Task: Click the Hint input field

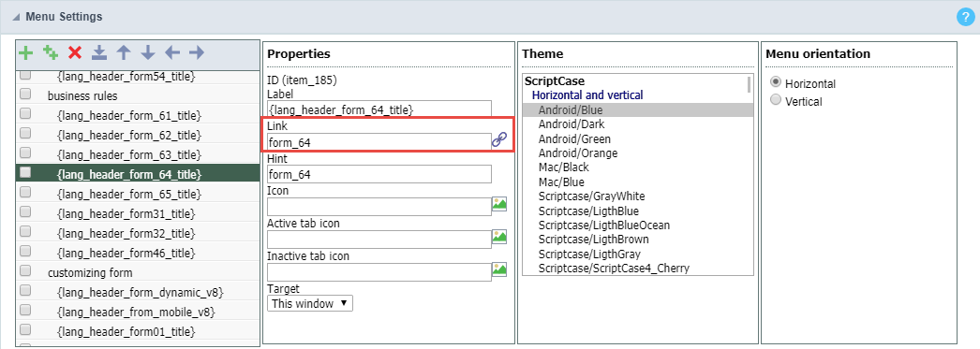Action: [379, 174]
